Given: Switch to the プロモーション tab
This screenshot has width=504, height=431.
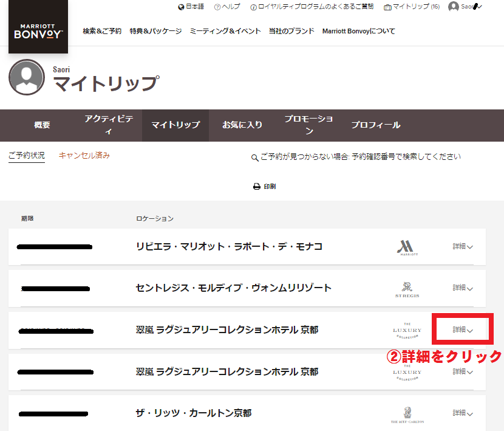Looking at the screenshot, I should coord(309,125).
